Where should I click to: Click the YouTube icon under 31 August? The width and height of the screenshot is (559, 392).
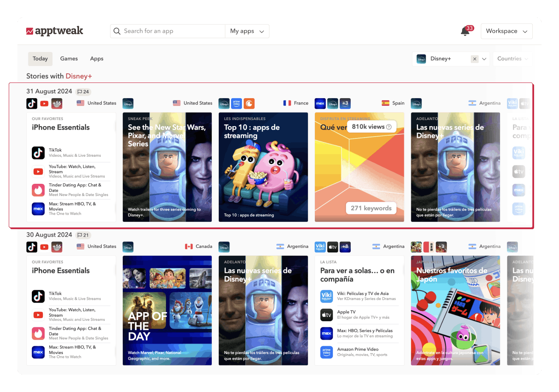tap(44, 103)
